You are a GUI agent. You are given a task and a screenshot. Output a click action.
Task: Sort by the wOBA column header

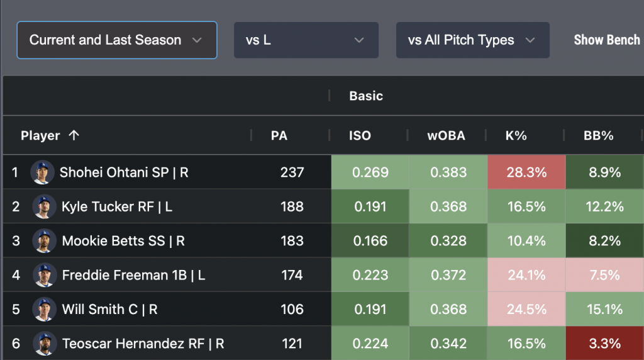[447, 135]
